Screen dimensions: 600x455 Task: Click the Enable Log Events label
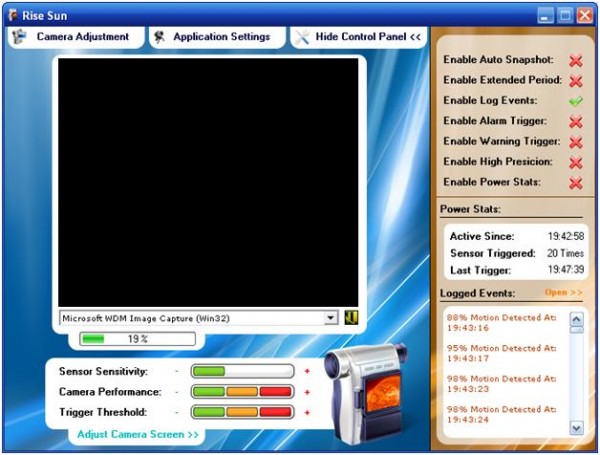coord(490,101)
